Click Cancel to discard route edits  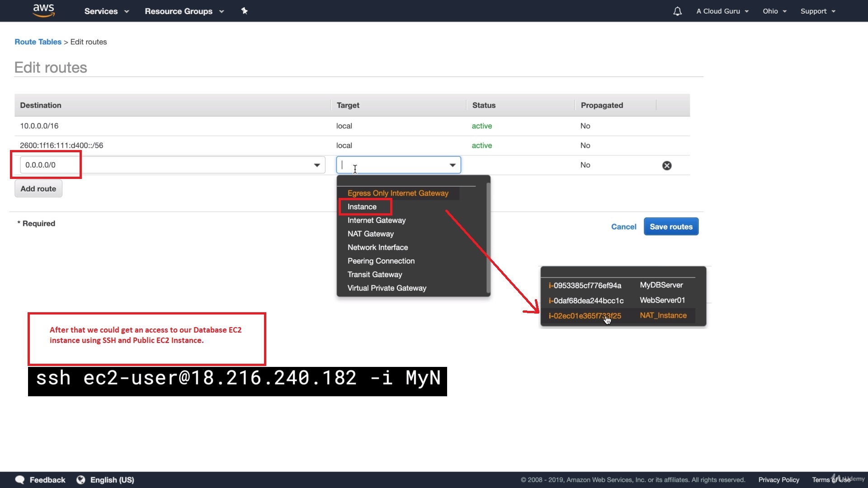coord(623,227)
